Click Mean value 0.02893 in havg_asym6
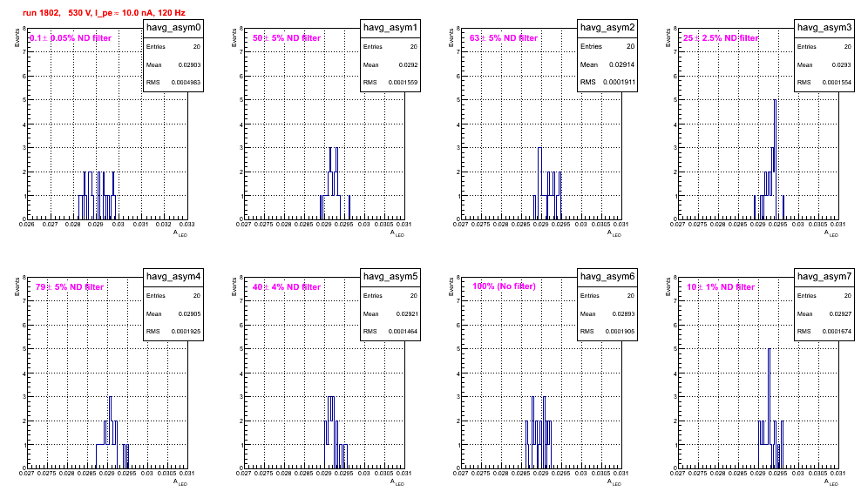 623,313
